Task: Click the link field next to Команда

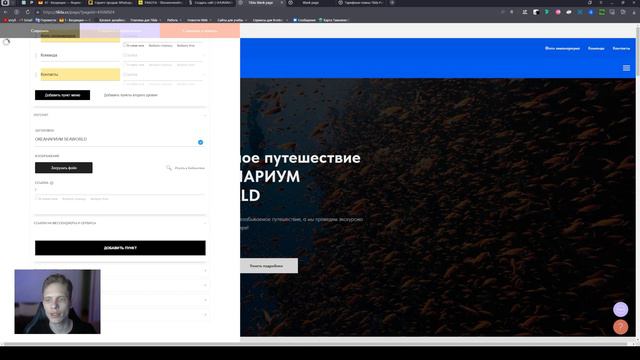Action: [x=163, y=56]
